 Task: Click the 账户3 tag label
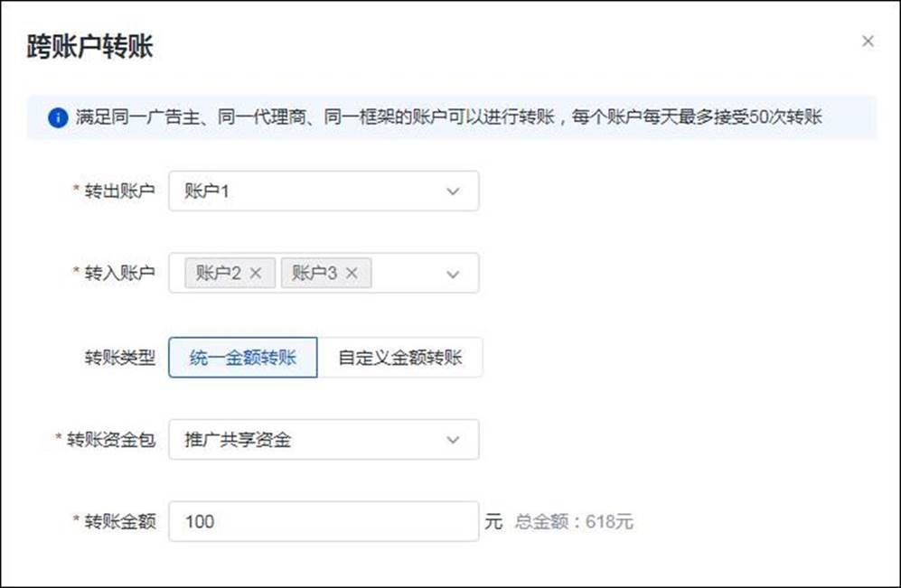click(314, 273)
